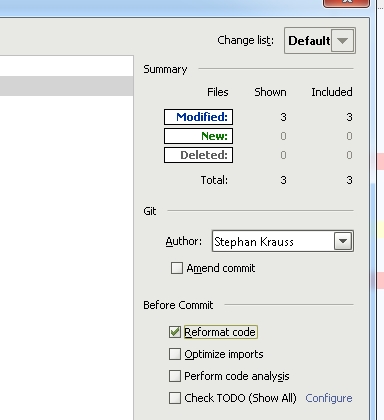Expand the Author dropdown arrow
The height and width of the screenshot is (420, 384).
[x=343, y=241]
